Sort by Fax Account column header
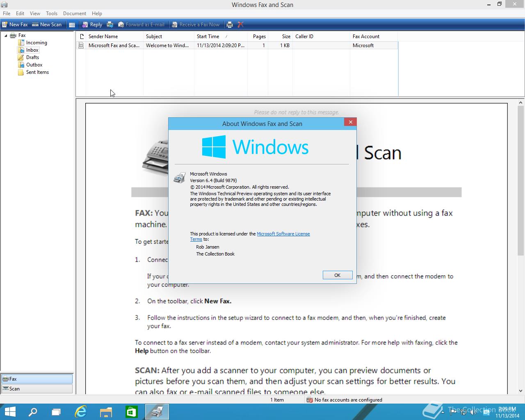This screenshot has height=420, width=525. [x=374, y=37]
